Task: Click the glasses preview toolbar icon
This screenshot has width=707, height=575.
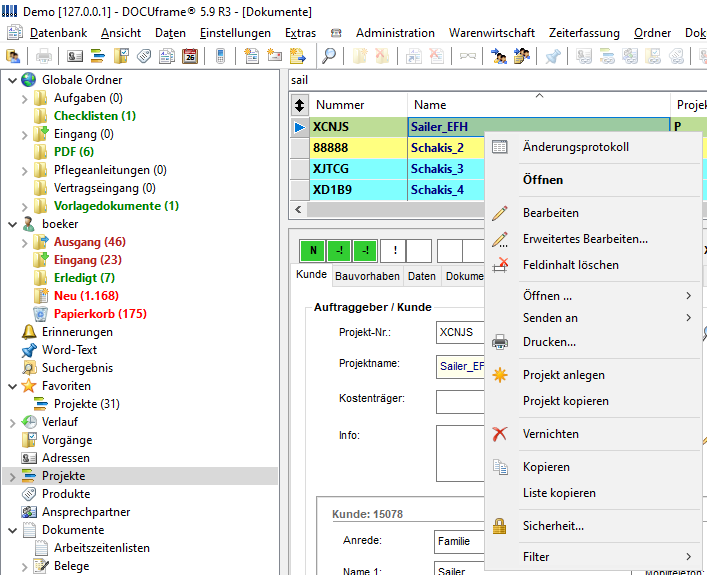Action: click(468, 56)
